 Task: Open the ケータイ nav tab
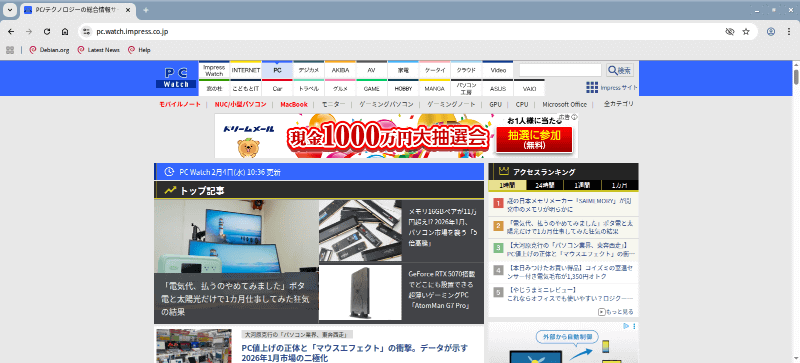(435, 70)
